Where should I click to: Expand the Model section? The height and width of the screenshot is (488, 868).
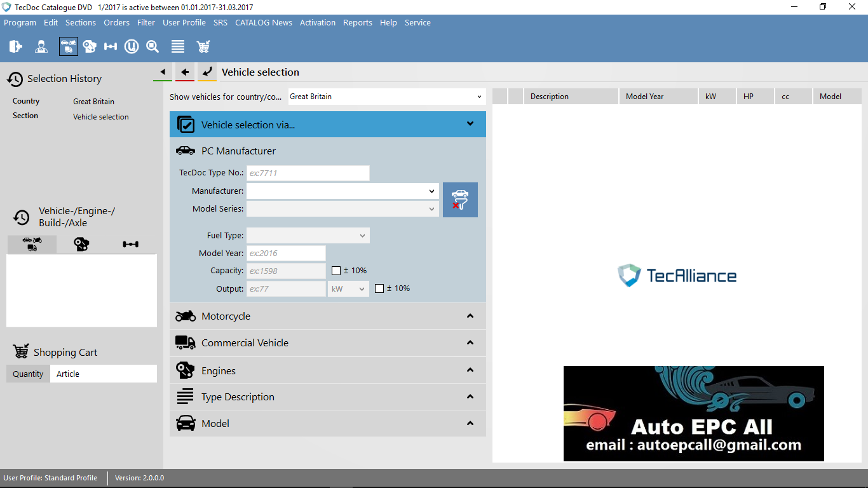tap(470, 423)
